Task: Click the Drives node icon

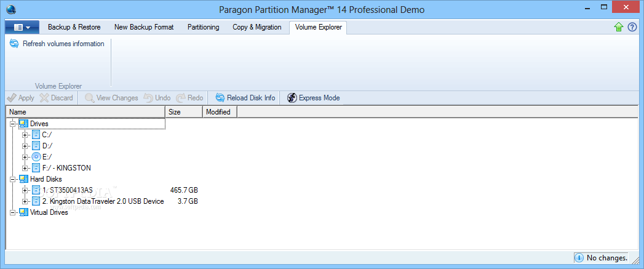Action: (x=23, y=123)
